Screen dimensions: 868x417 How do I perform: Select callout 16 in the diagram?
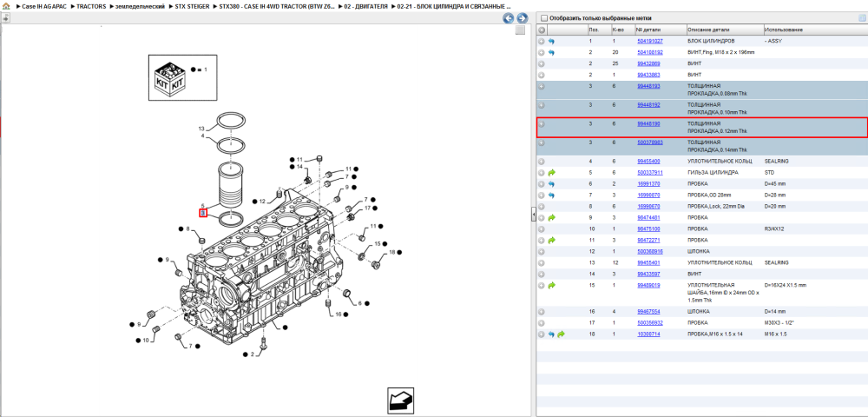coord(339,314)
